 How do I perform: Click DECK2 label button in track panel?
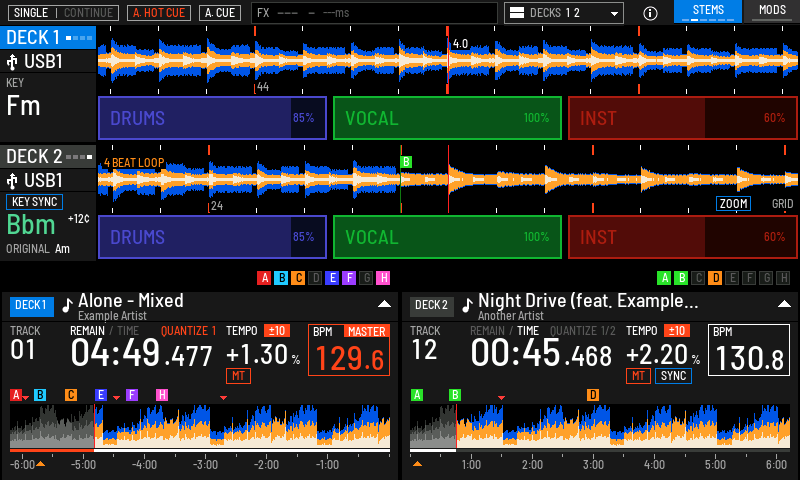pos(432,306)
